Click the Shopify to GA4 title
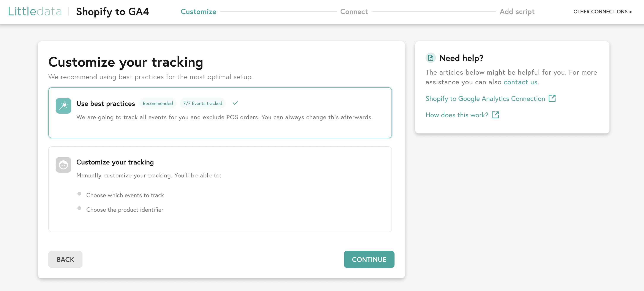The image size is (644, 291). point(112,11)
